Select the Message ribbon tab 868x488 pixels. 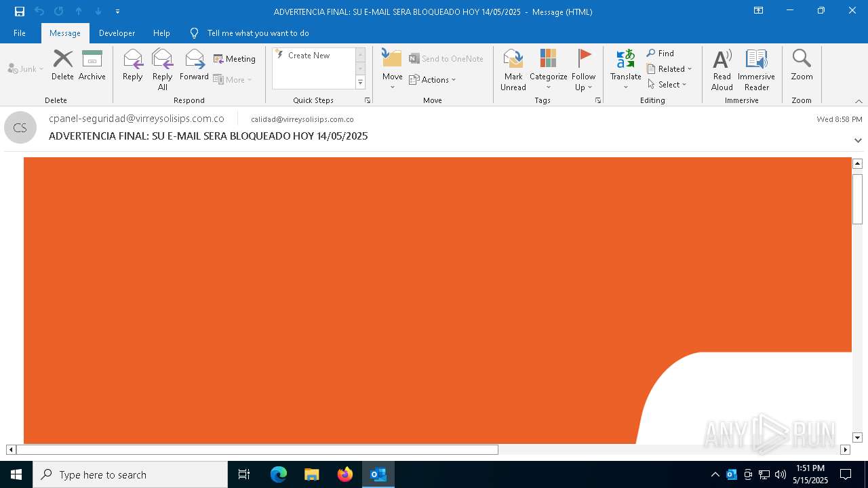[x=65, y=33]
